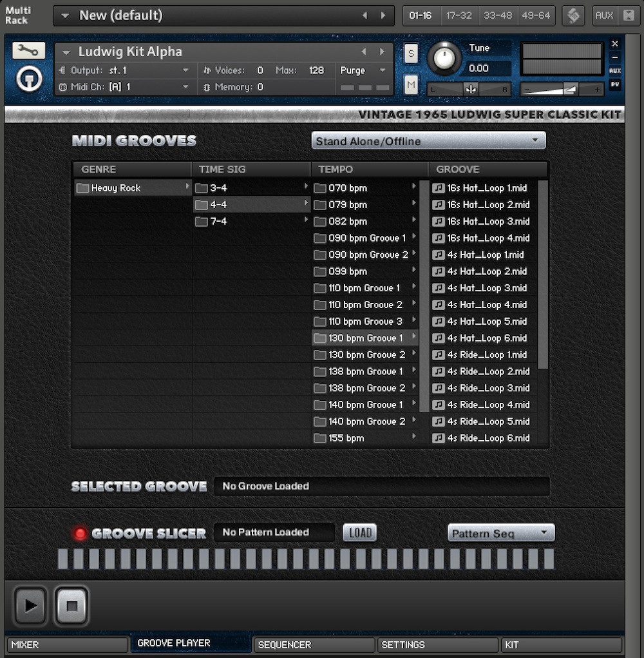The height and width of the screenshot is (658, 644).
Task: Select 4s Ride_Loop 4.mid file icon
Action: [439, 405]
